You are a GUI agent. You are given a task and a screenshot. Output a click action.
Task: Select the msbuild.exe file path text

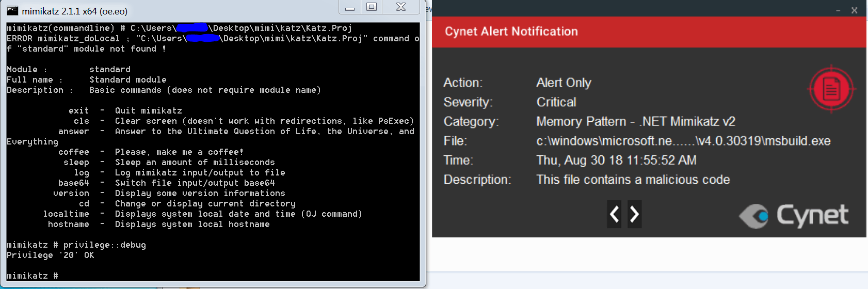pos(683,141)
